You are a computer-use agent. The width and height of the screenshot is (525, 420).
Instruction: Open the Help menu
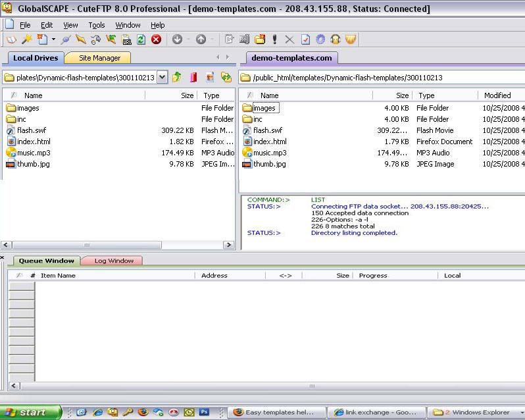(x=158, y=25)
